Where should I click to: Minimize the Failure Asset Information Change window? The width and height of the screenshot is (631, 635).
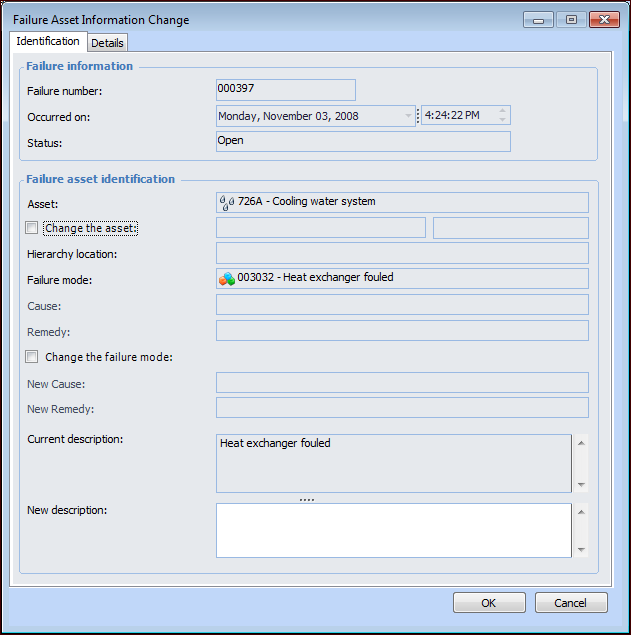(538, 20)
